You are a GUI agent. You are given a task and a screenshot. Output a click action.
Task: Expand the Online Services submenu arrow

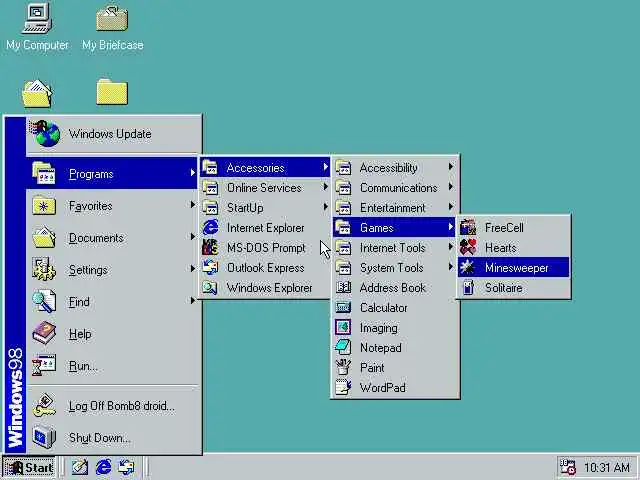325,187
